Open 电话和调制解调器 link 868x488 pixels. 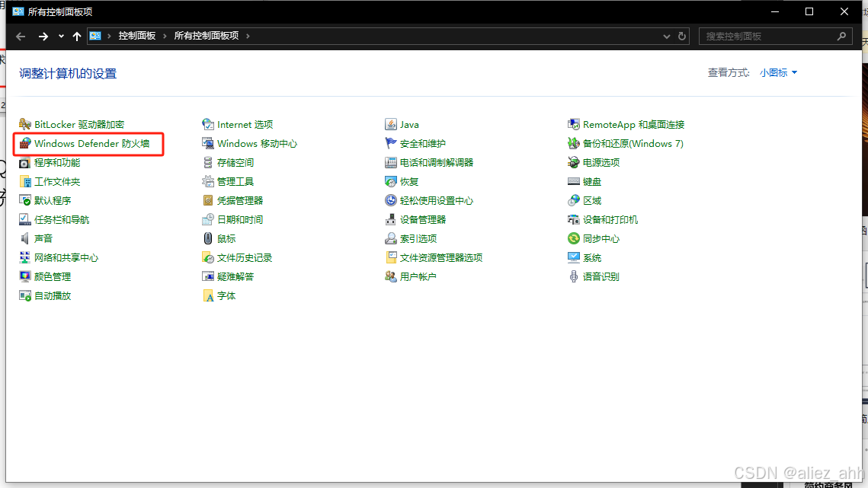[x=437, y=163]
